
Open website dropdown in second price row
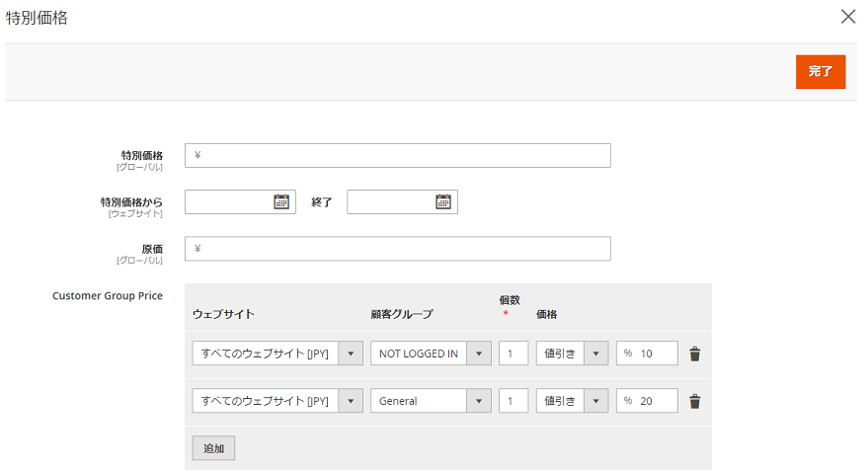point(277,401)
